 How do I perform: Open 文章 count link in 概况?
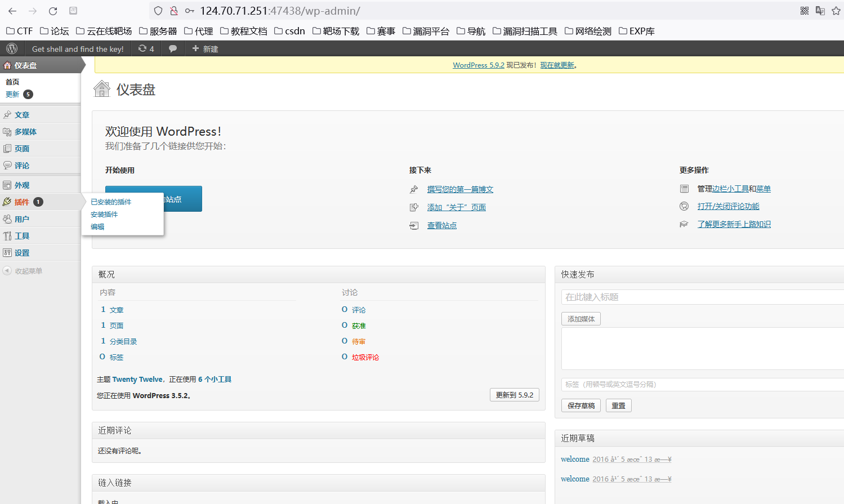117,310
